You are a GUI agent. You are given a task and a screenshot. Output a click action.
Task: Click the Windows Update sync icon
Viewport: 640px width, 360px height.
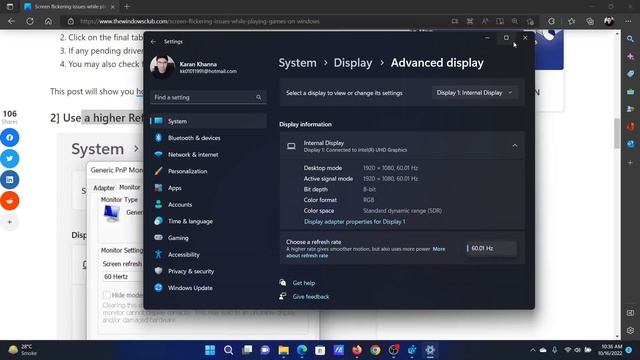158,288
